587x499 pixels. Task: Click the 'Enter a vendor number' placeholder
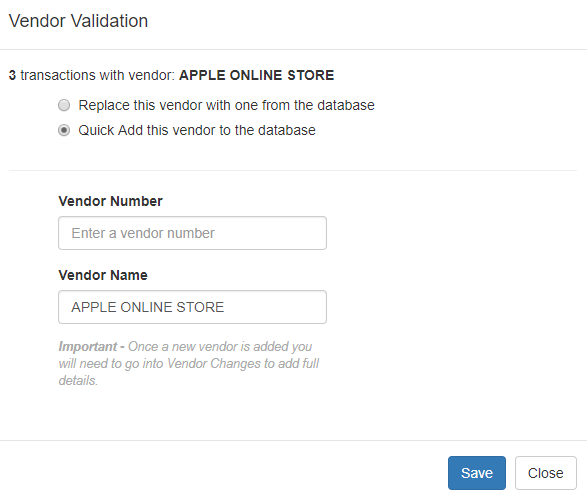143,233
